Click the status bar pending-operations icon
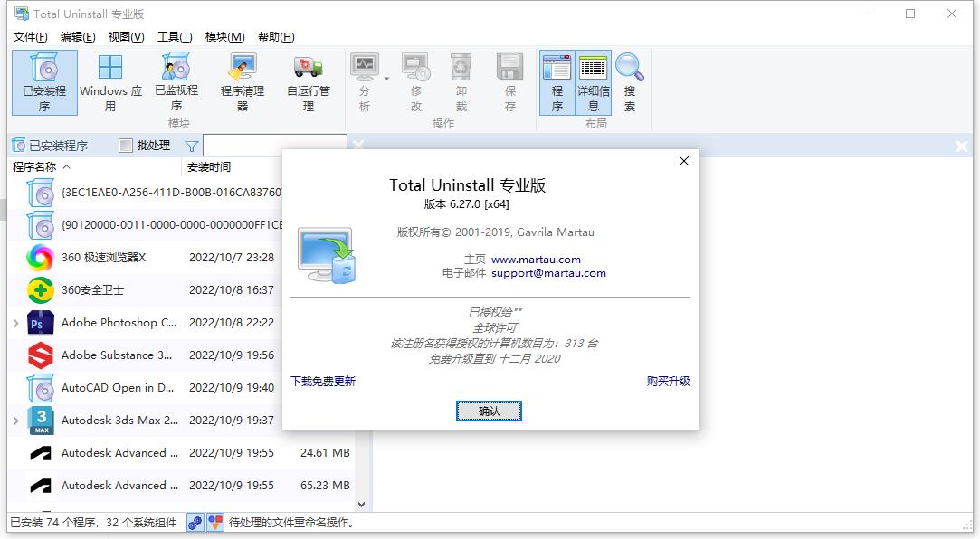Image resolution: width=980 pixels, height=539 pixels. point(215,522)
